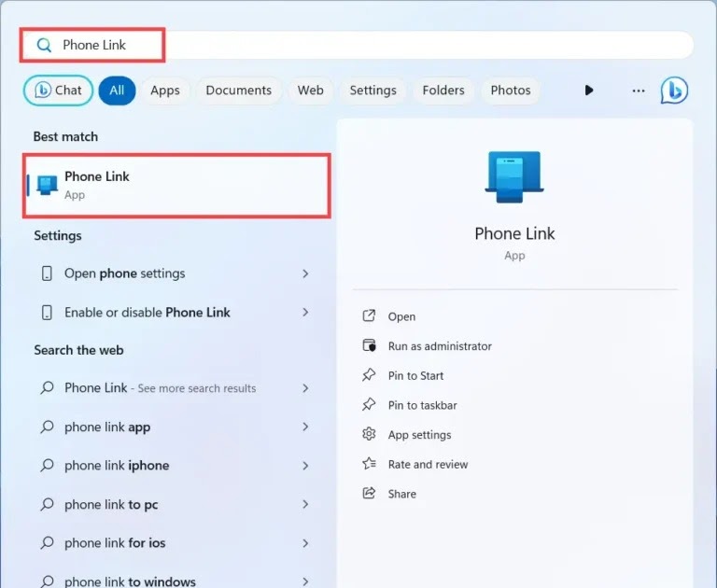Click the pin icon beside Pin to Start

tap(369, 375)
